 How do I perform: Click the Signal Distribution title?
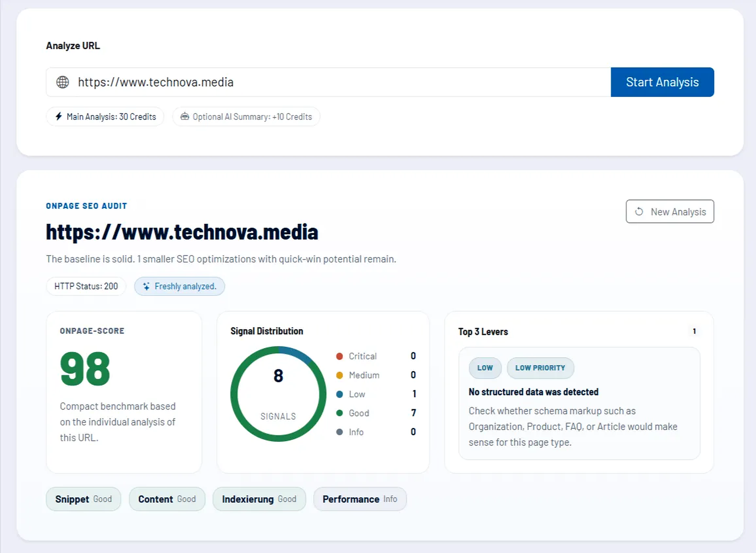267,331
